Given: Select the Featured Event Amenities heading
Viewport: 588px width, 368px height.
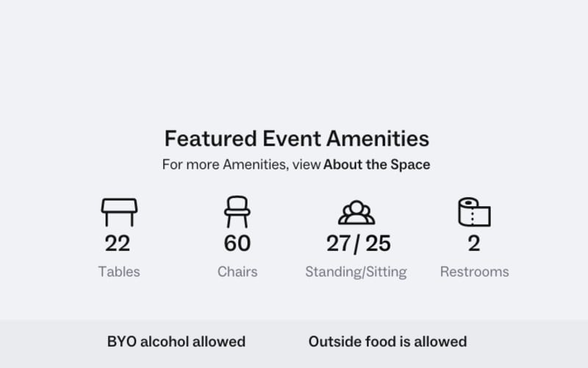Looking at the screenshot, I should point(297,138).
